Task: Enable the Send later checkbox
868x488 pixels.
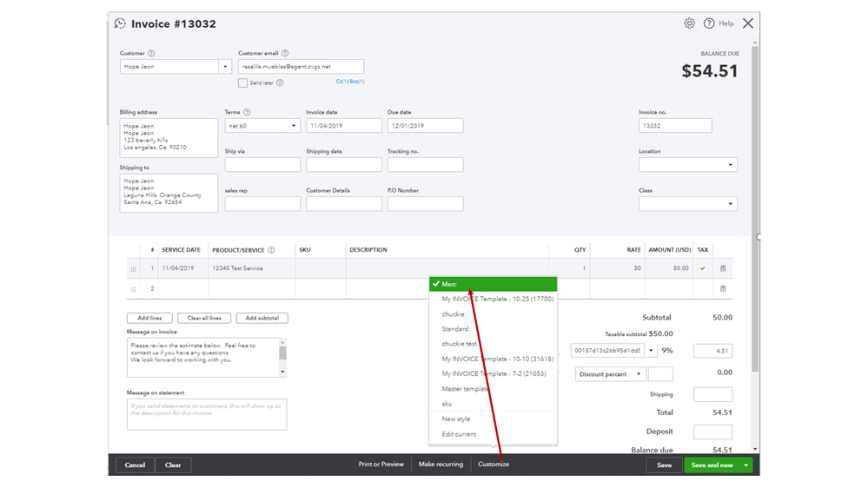Action: [242, 83]
